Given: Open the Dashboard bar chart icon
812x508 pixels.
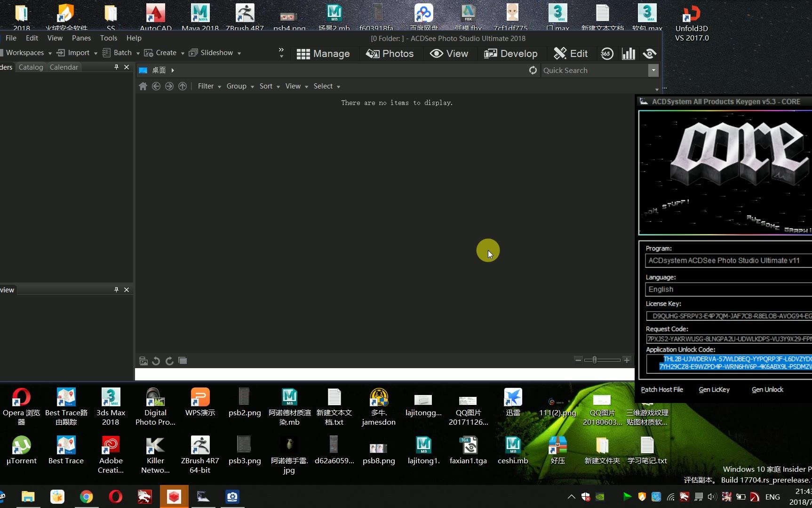Looking at the screenshot, I should (x=629, y=54).
